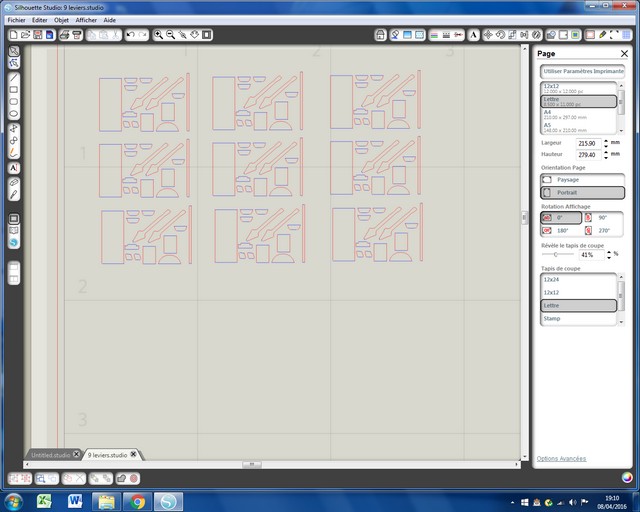Open the text style panel icon
The image size is (640, 512).
coord(473,35)
